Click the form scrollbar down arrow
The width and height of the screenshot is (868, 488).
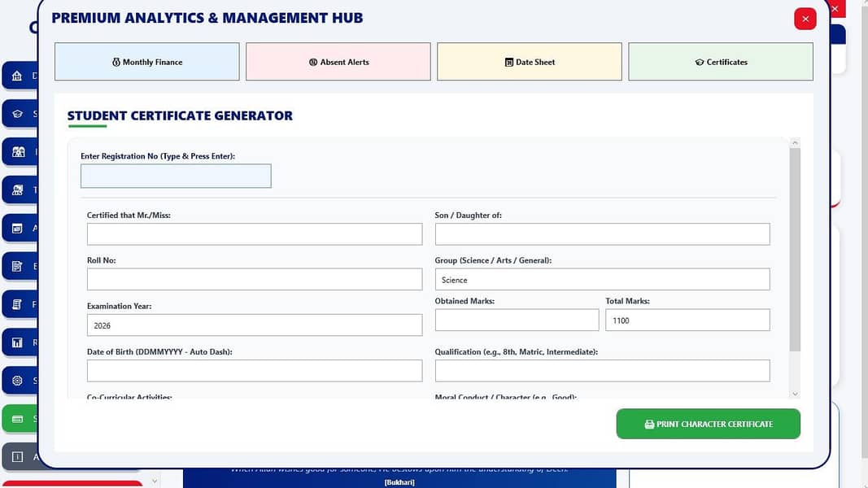pos(795,394)
